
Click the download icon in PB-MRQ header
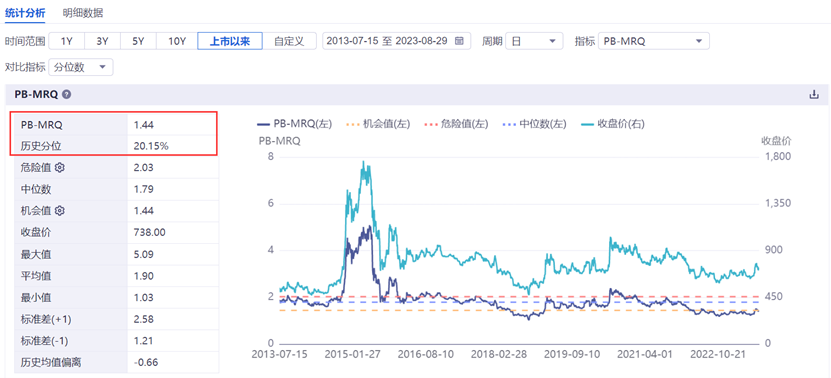pos(814,95)
